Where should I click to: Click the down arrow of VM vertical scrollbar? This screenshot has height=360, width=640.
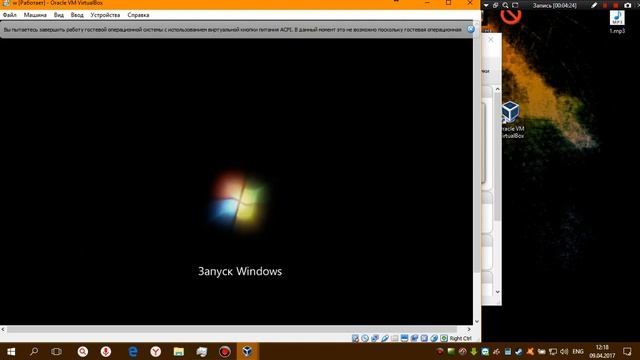(x=477, y=322)
